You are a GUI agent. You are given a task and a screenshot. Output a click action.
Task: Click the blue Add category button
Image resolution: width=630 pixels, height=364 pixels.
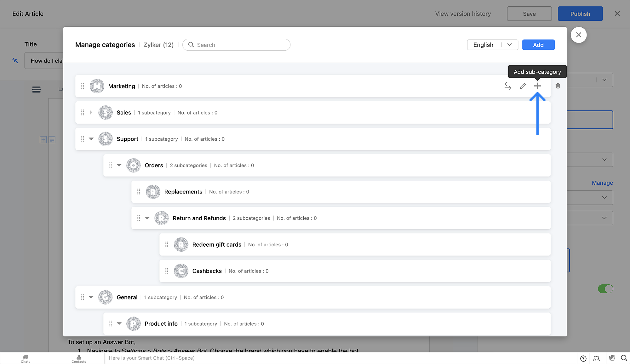538,45
